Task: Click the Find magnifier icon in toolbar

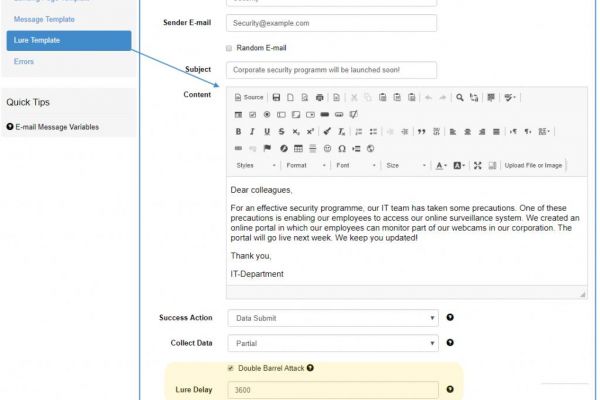Action: pyautogui.click(x=460, y=98)
